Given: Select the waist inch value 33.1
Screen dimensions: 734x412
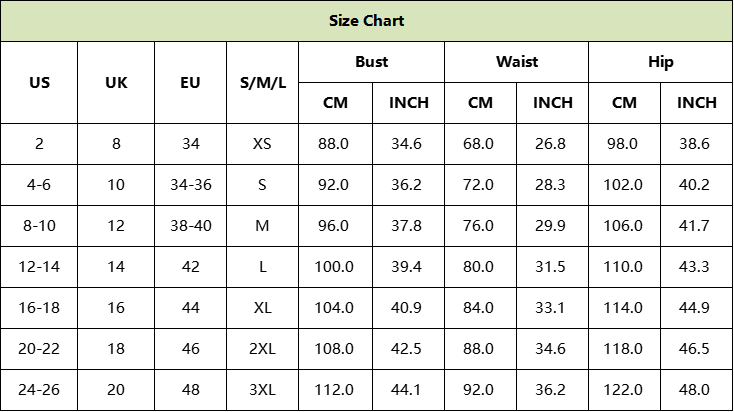Looking at the screenshot, I should tap(552, 308).
